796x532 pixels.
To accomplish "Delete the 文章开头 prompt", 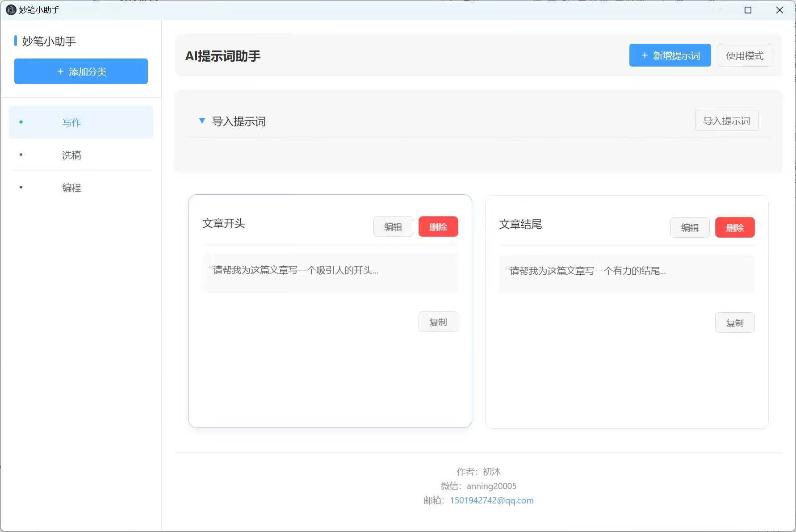I will pos(438,227).
